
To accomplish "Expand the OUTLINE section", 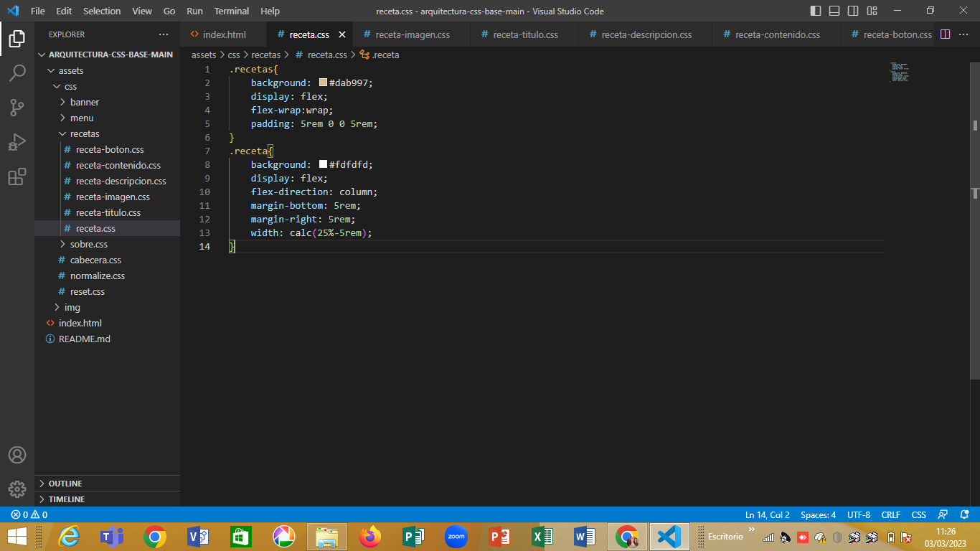I will pyautogui.click(x=108, y=484).
